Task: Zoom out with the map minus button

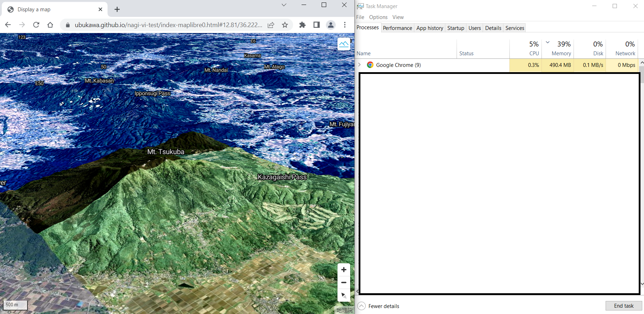Action: pos(344,282)
